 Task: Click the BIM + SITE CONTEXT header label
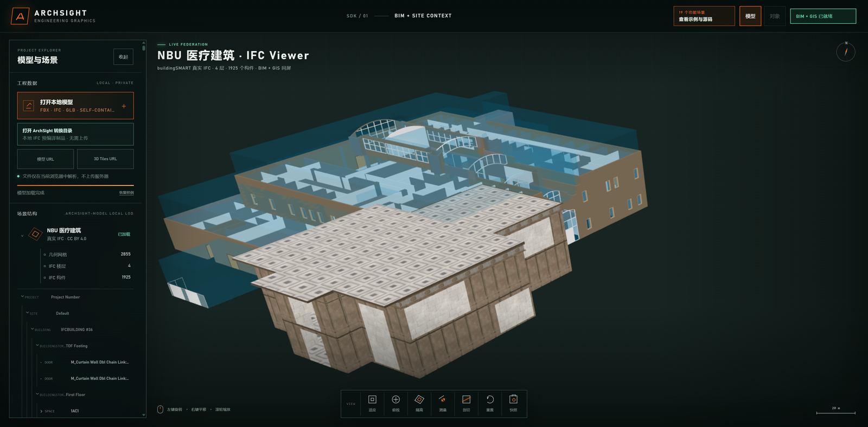423,16
